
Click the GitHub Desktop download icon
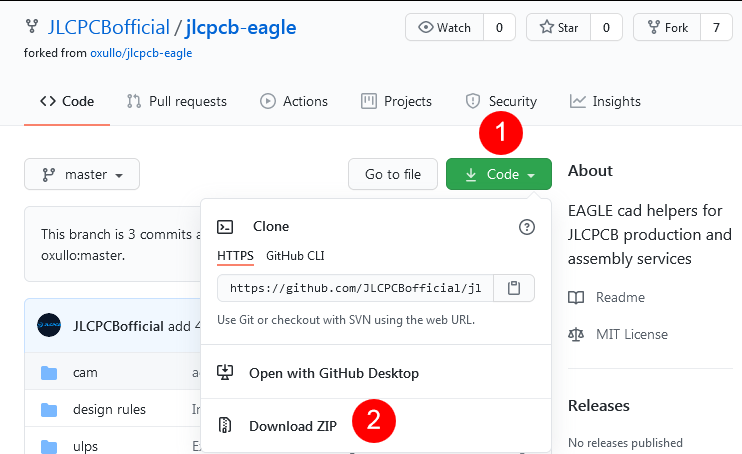[x=225, y=372]
